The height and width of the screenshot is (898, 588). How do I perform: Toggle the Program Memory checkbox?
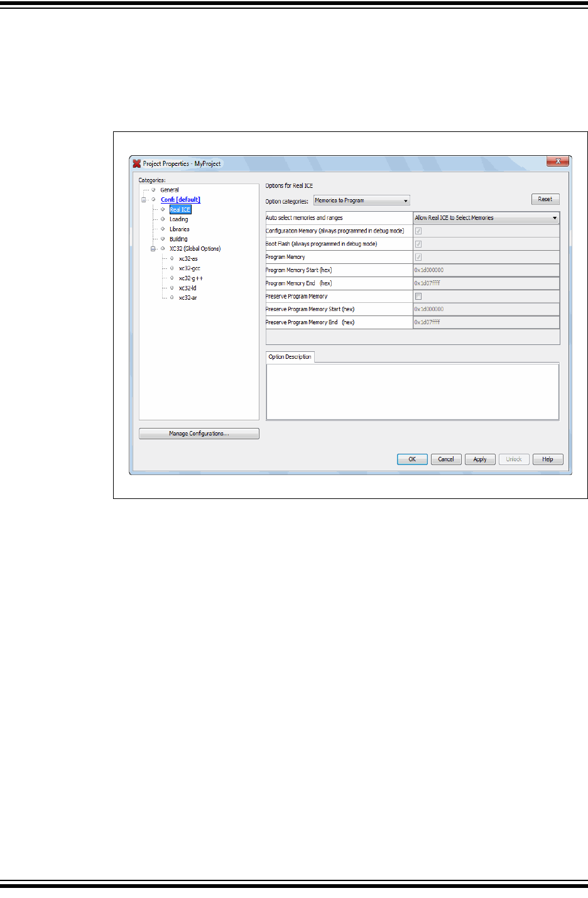[x=418, y=257]
